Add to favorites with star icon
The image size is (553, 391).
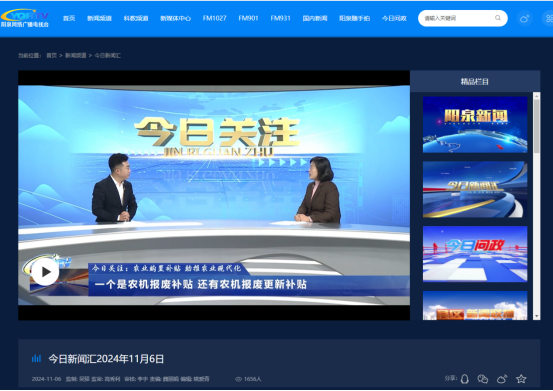point(521,379)
